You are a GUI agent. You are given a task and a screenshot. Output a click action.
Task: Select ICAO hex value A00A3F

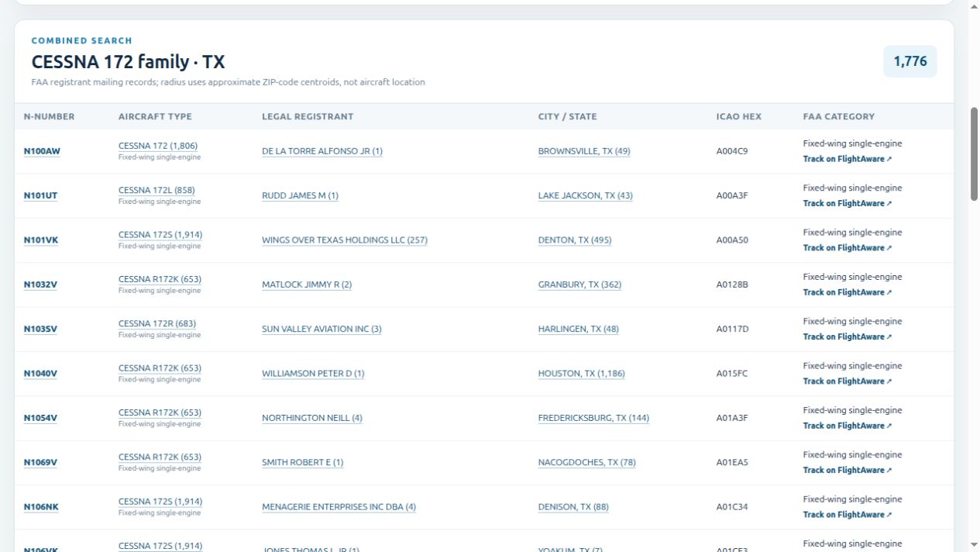pyautogui.click(x=732, y=195)
